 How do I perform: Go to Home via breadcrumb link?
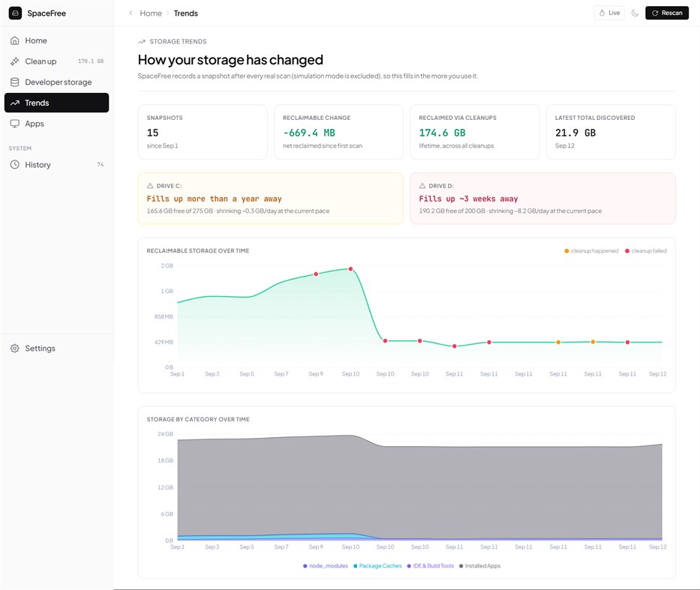tap(151, 13)
